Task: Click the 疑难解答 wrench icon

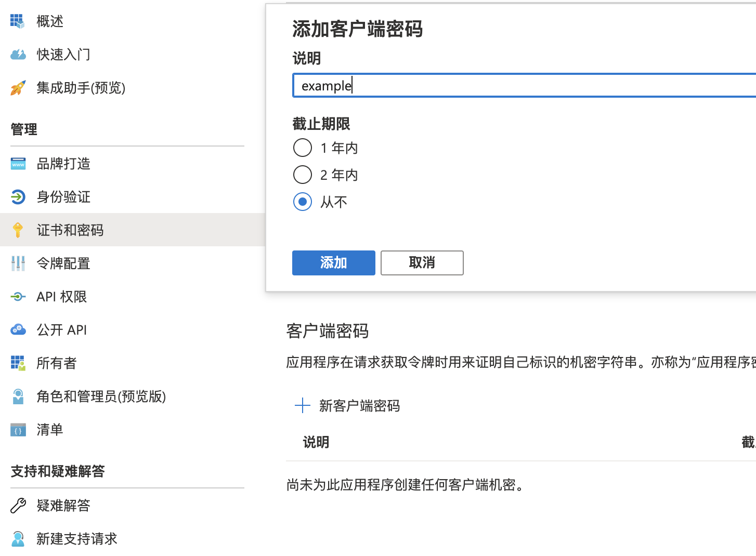Action: (x=18, y=506)
